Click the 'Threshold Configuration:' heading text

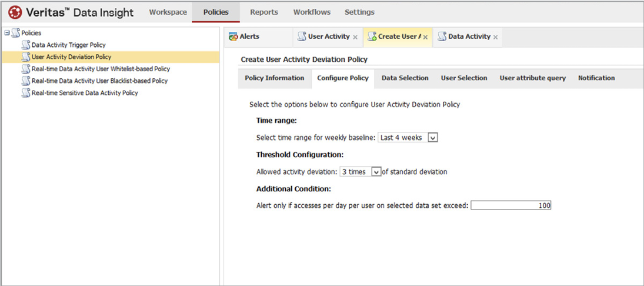coord(299,155)
